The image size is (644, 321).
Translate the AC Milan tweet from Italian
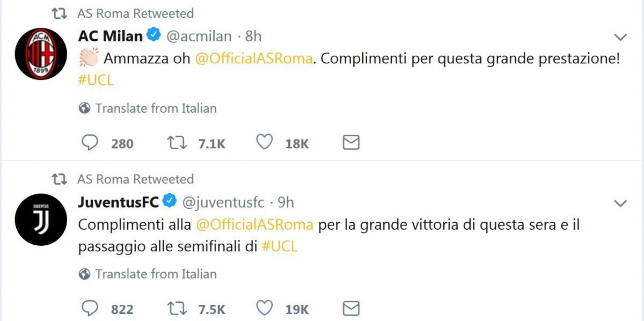pos(148,108)
